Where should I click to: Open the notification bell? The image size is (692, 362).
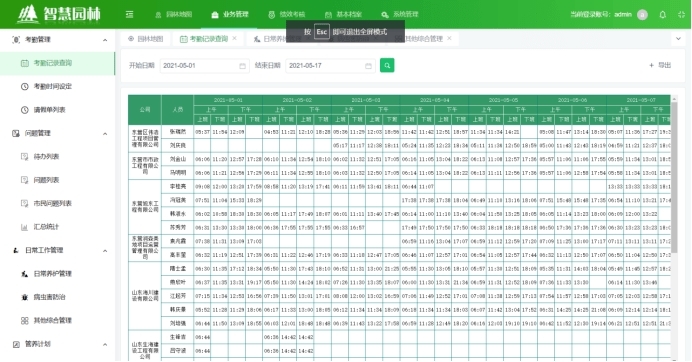click(662, 15)
